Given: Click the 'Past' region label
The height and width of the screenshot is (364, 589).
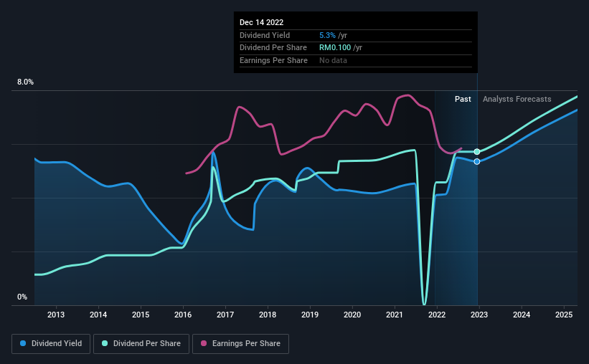Looking at the screenshot, I should pos(463,99).
